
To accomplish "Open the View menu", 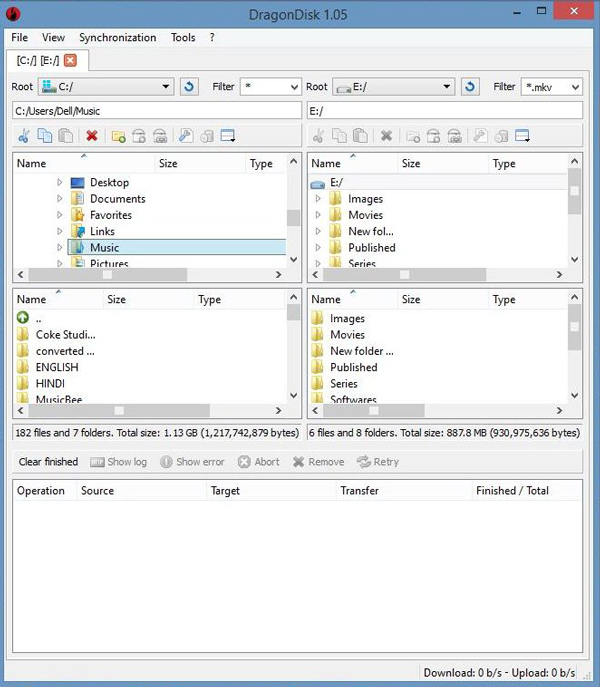I will pos(53,38).
